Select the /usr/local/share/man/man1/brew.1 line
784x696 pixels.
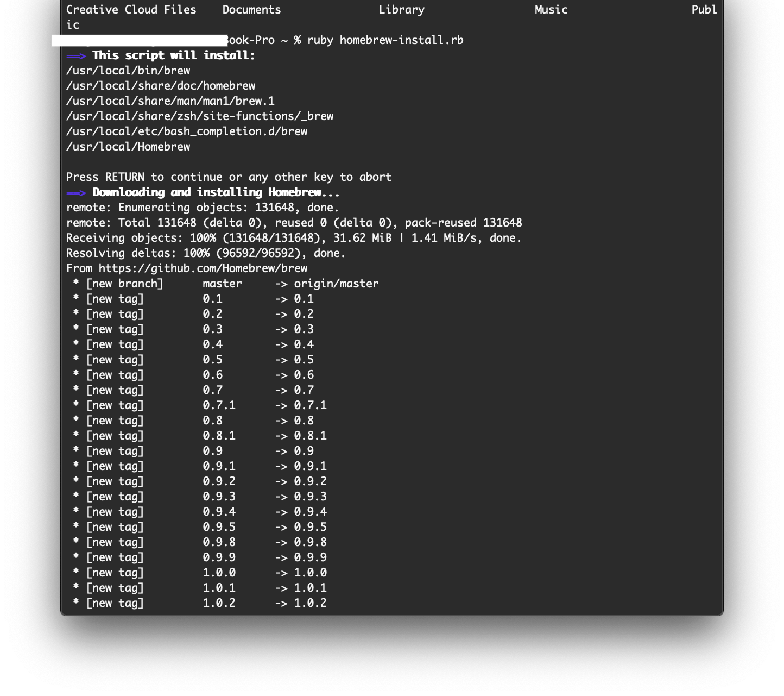point(170,101)
